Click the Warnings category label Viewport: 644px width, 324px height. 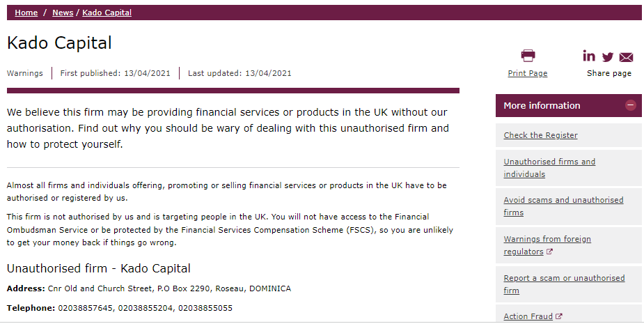pyautogui.click(x=25, y=73)
